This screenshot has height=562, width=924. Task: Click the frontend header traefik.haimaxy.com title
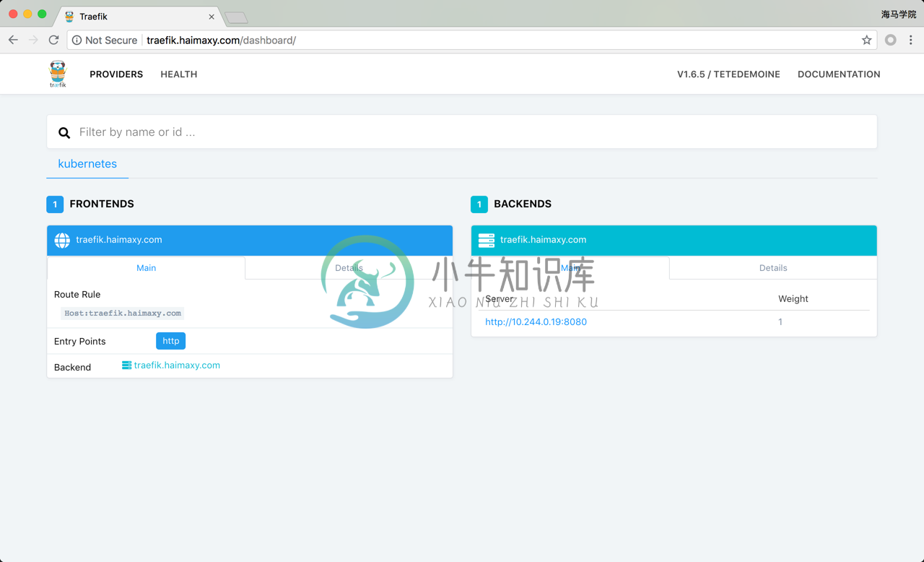(x=119, y=240)
